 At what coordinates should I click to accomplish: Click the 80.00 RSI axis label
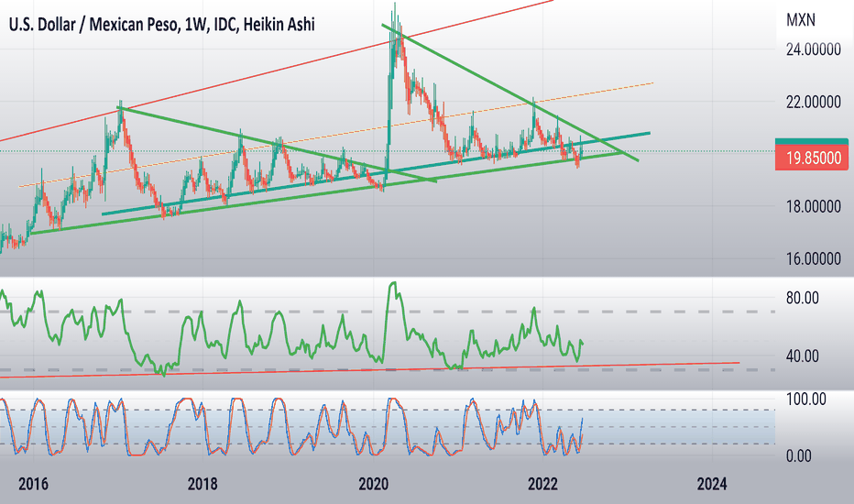803,298
